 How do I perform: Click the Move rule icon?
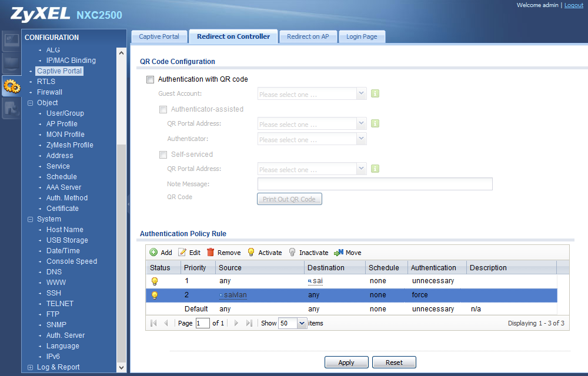(339, 253)
